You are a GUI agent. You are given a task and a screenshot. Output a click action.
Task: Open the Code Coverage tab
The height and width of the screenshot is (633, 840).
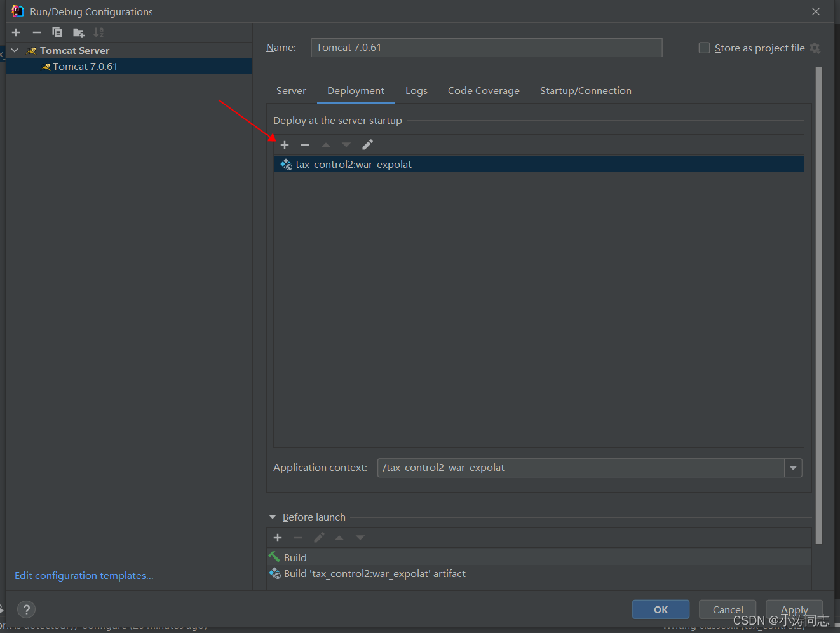pos(484,91)
